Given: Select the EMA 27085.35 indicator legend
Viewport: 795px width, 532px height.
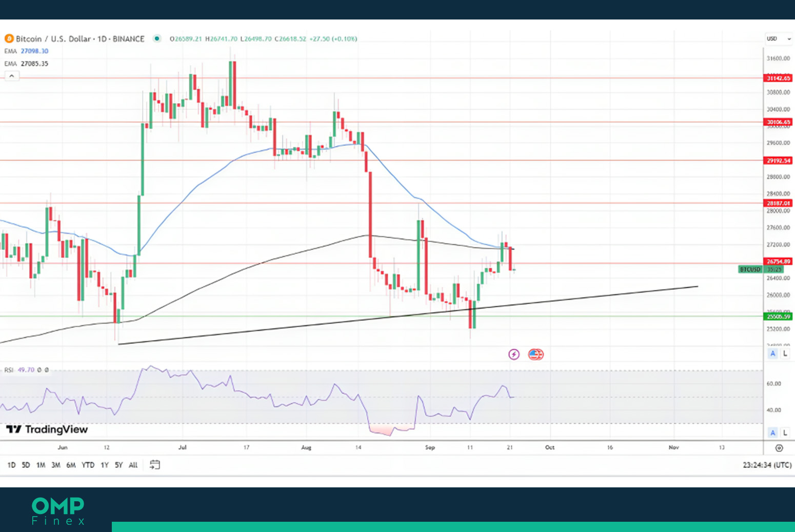Looking at the screenshot, I should pyautogui.click(x=26, y=64).
